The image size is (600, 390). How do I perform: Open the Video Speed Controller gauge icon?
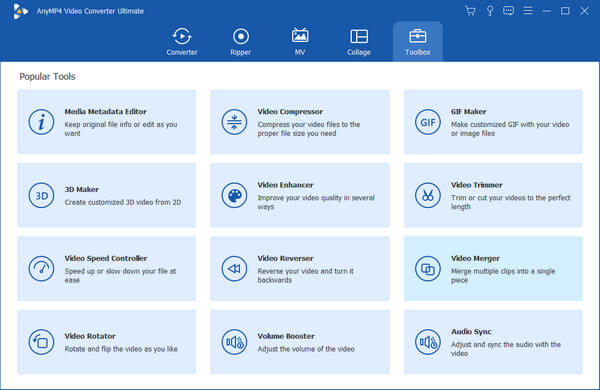coord(41,269)
